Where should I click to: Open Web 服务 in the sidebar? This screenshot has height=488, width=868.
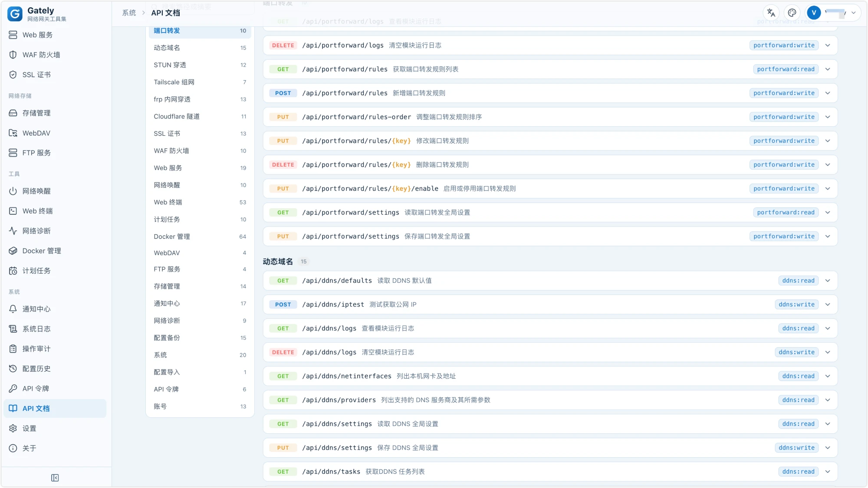point(55,35)
